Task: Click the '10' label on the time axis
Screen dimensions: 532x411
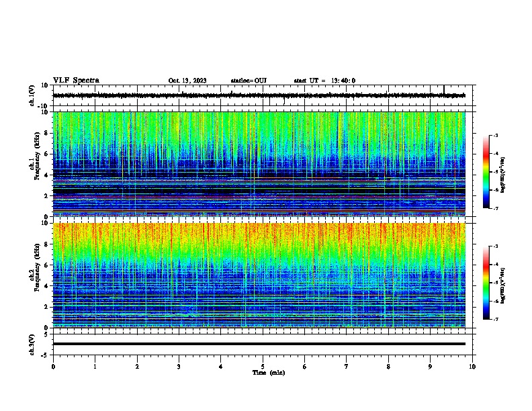Action: [x=472, y=367]
